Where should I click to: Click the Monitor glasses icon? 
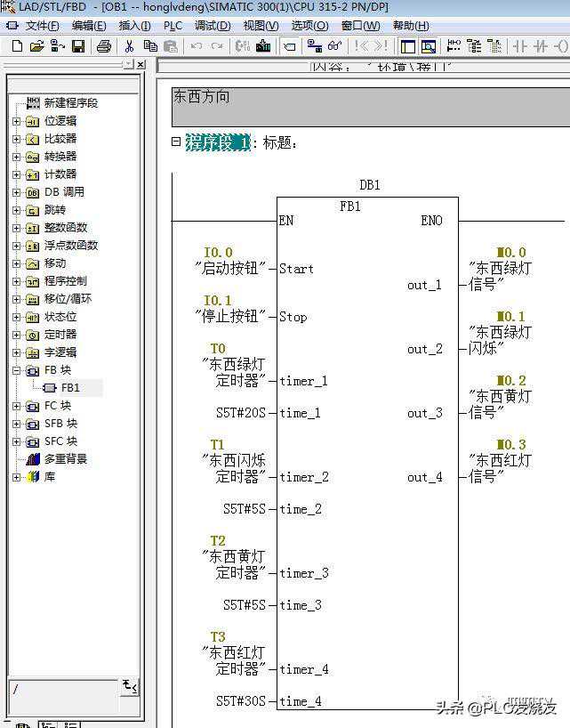(x=334, y=46)
